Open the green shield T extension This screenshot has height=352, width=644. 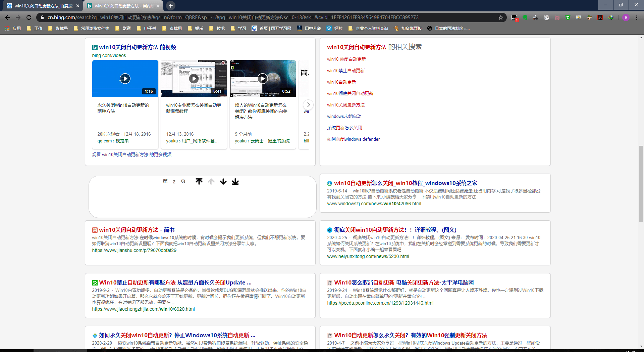click(568, 17)
